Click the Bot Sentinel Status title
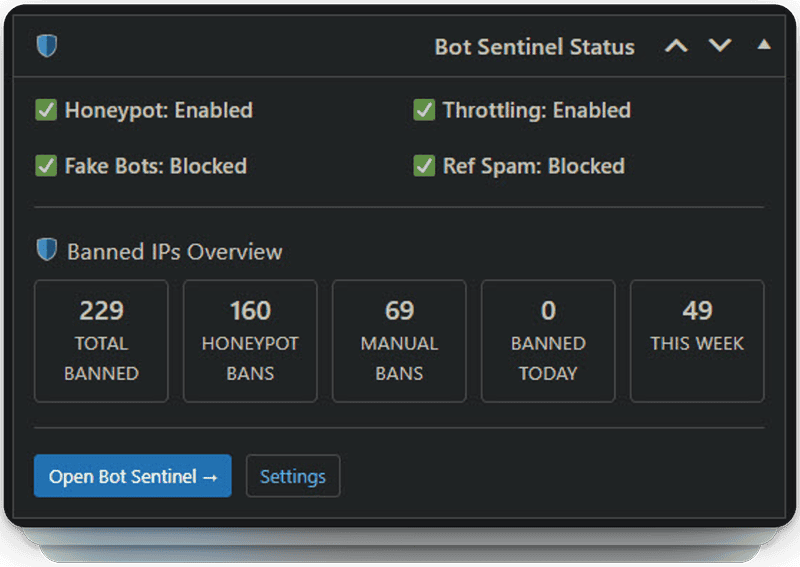800x567 pixels. pos(534,47)
